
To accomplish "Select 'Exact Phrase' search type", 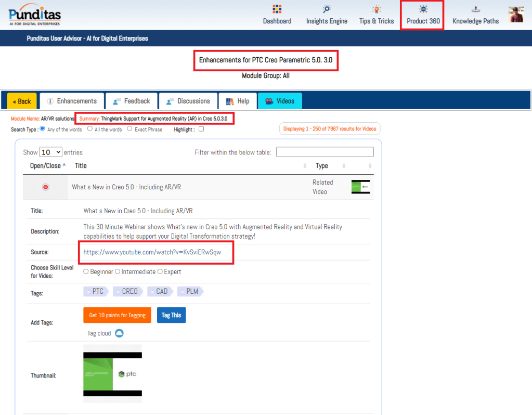I will click(x=129, y=129).
